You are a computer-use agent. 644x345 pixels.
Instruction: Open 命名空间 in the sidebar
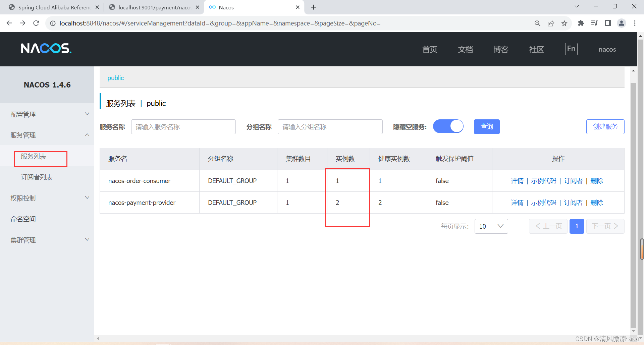[23, 219]
